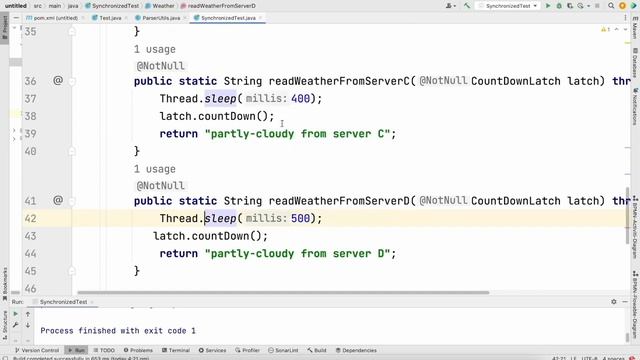Viewport: 640px width, 360px height.
Task: Click 'untitled' project in navigation bar
Action: tap(16, 6)
